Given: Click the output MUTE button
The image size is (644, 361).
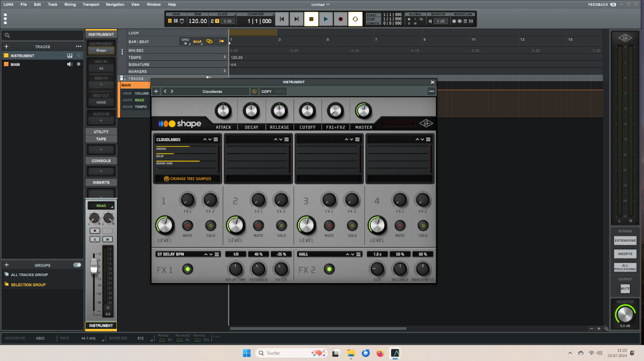Looking at the screenshot, I should [625, 288].
